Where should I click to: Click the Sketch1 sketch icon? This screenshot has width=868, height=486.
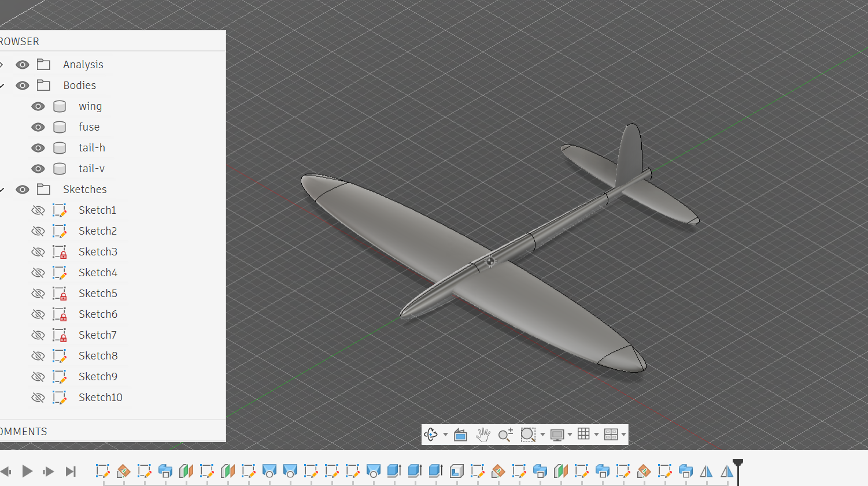pos(60,210)
